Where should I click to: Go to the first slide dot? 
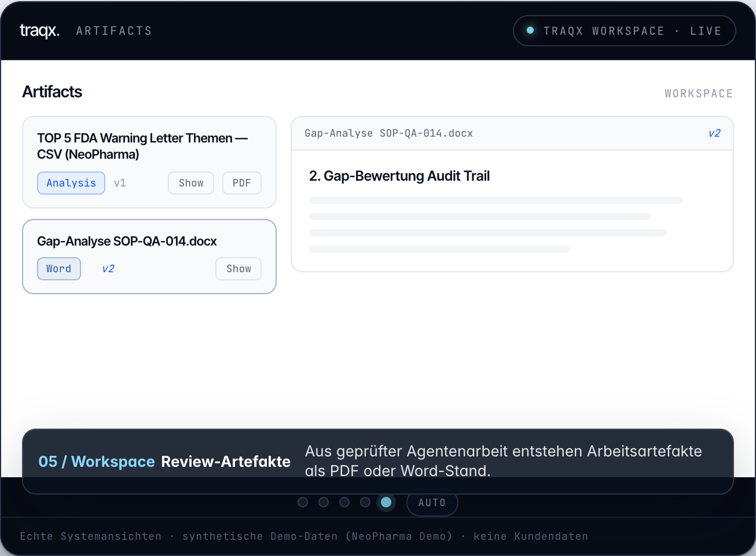[x=303, y=502]
